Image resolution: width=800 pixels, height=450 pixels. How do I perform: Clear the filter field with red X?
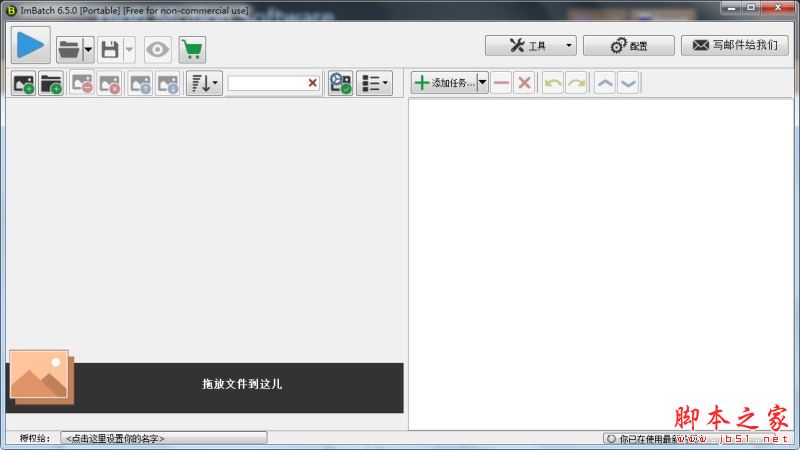(x=313, y=83)
